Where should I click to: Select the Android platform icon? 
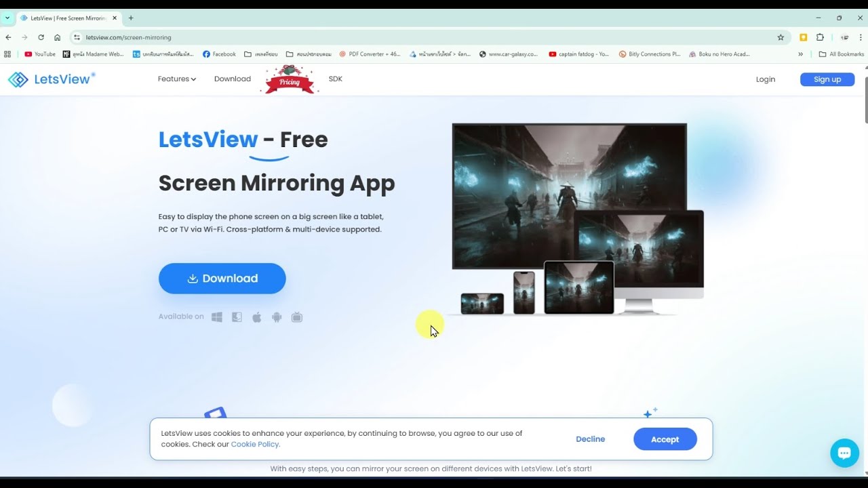point(277,317)
